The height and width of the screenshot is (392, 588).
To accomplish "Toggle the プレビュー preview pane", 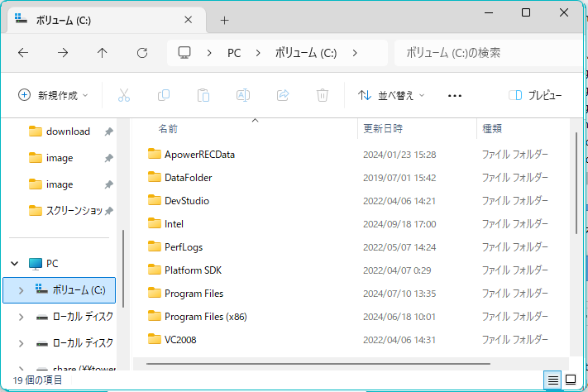I will [x=535, y=95].
